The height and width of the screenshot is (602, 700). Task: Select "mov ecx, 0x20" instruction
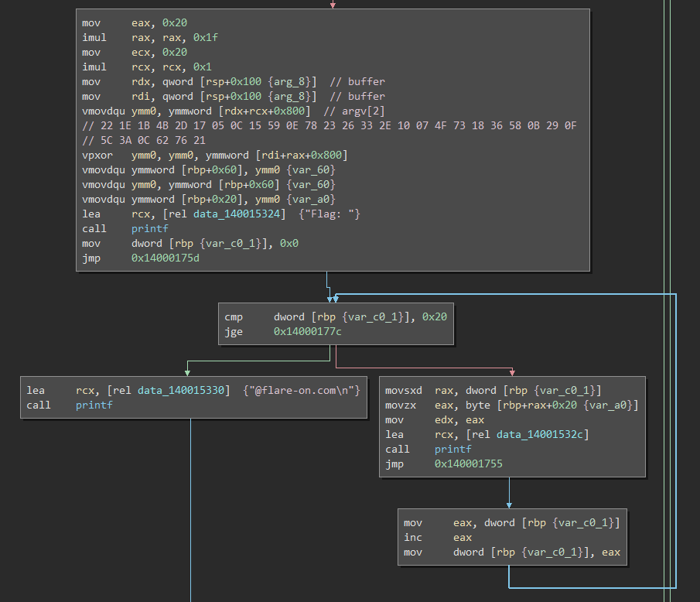click(135, 53)
